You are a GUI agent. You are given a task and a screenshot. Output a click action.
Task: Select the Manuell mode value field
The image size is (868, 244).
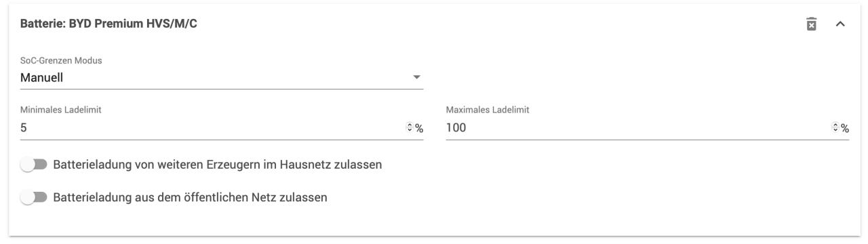[222, 77]
